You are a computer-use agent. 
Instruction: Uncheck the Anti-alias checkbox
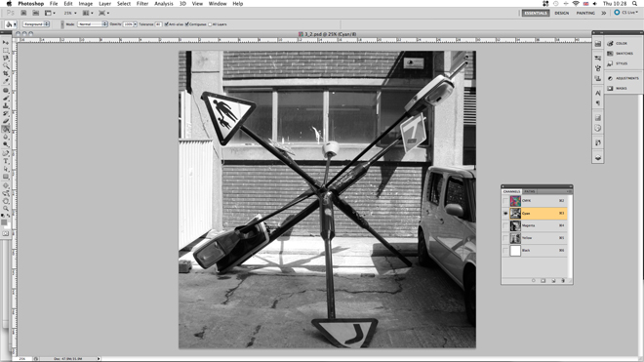[x=166, y=24]
